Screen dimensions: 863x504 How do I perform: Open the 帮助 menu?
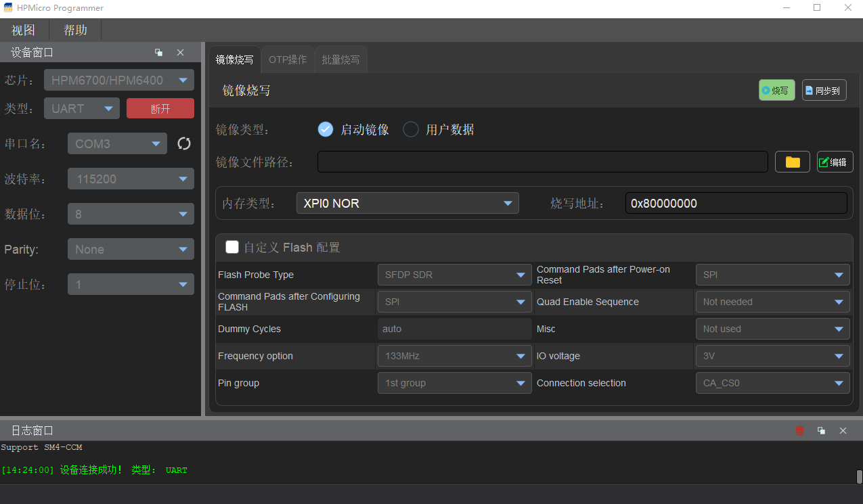tap(75, 30)
